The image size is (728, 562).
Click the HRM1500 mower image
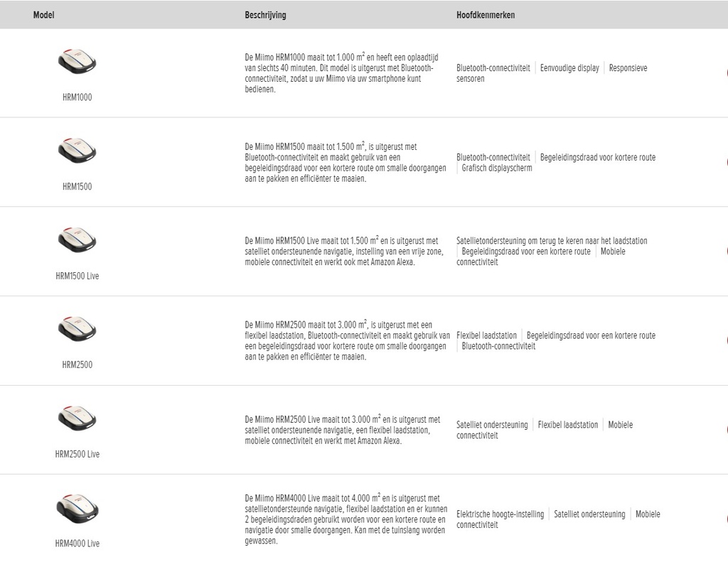(77, 151)
